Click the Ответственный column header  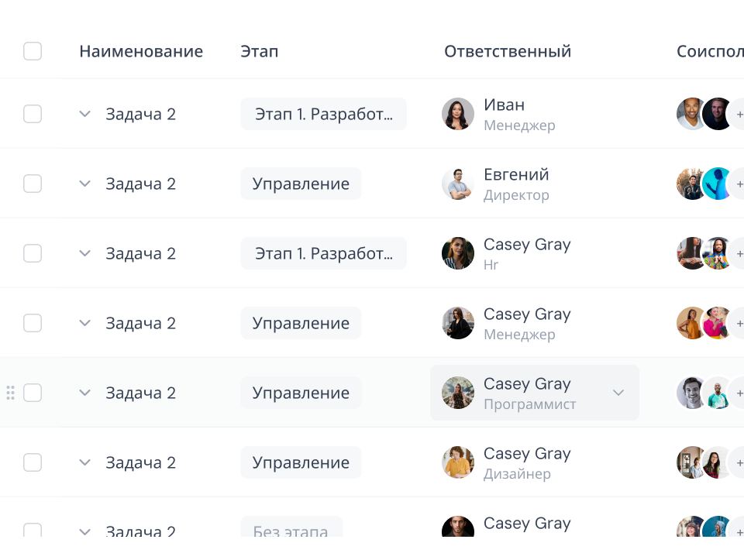tap(507, 51)
